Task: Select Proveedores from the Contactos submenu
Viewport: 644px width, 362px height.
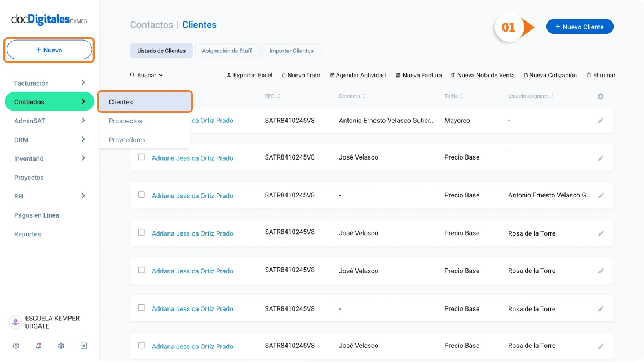Action: pos(127,140)
